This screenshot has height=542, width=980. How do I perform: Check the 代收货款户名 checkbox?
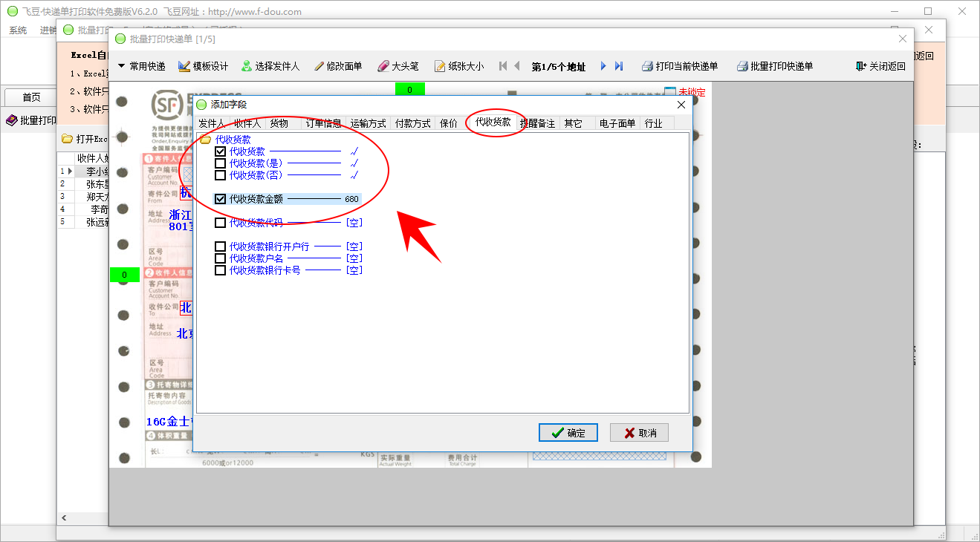pos(220,258)
